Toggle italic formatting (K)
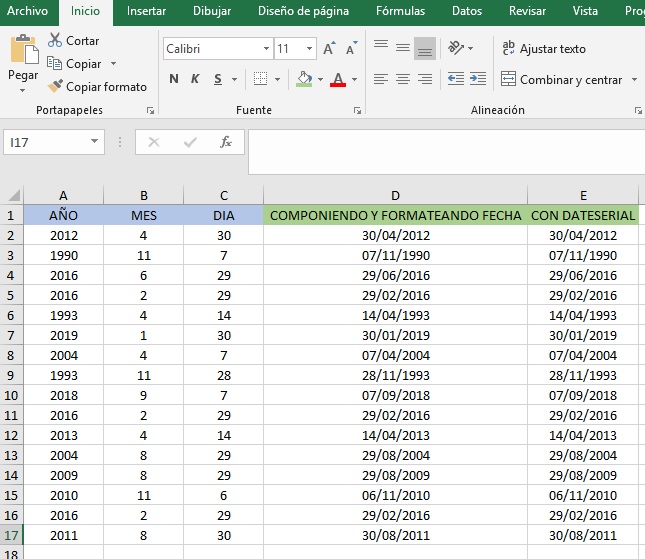Viewport: 645px width, 559px height. click(194, 79)
